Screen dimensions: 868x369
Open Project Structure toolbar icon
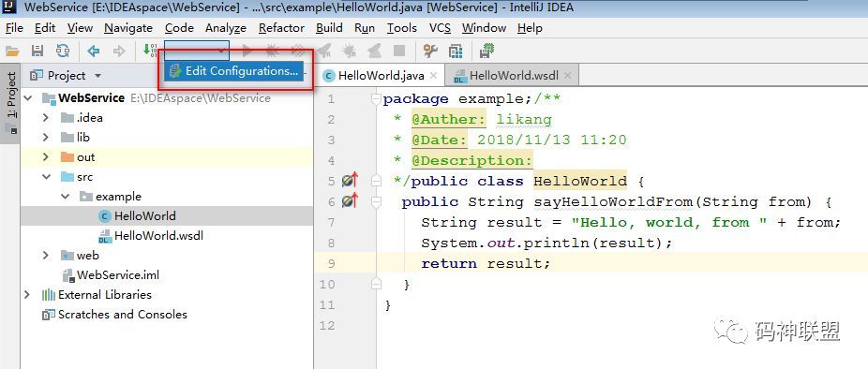click(x=456, y=52)
